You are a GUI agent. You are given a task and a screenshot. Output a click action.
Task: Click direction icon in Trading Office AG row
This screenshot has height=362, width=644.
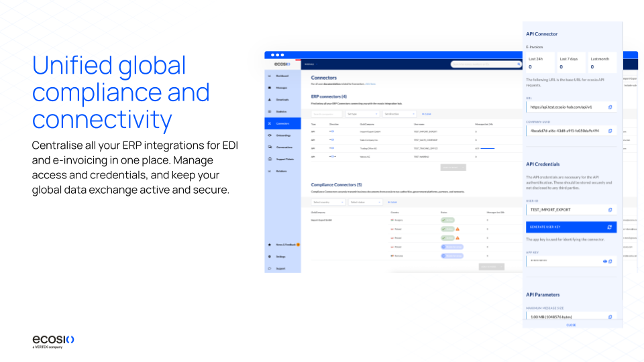(332, 148)
